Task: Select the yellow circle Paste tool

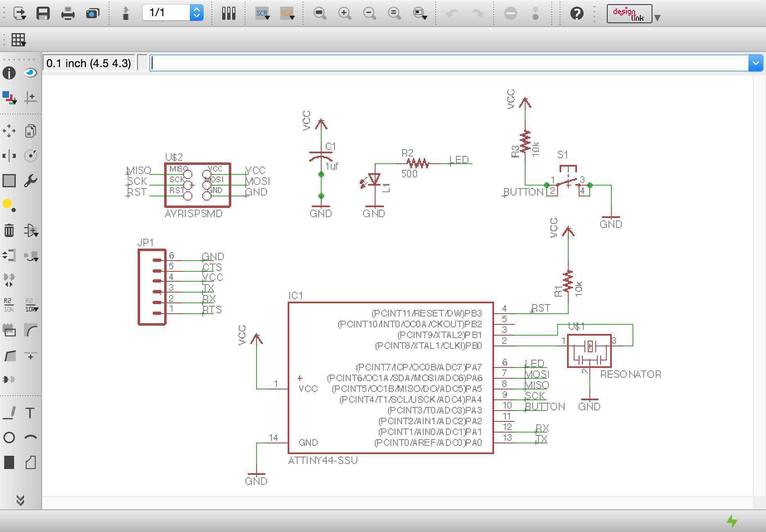Action: [9, 206]
